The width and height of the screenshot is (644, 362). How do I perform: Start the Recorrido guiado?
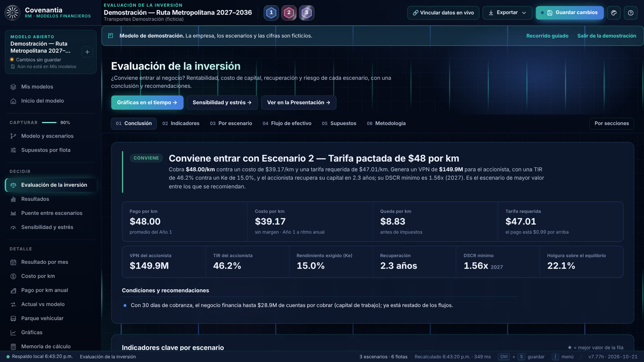[547, 36]
